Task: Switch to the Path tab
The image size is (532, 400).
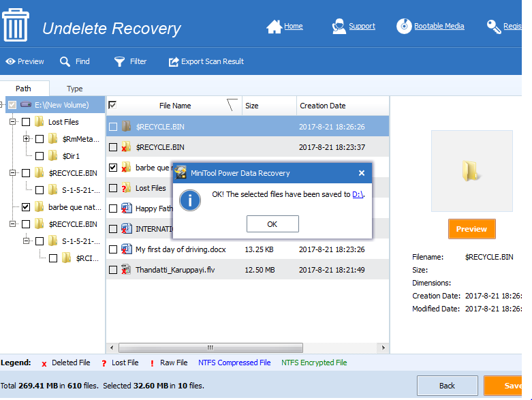Action: click(x=23, y=89)
